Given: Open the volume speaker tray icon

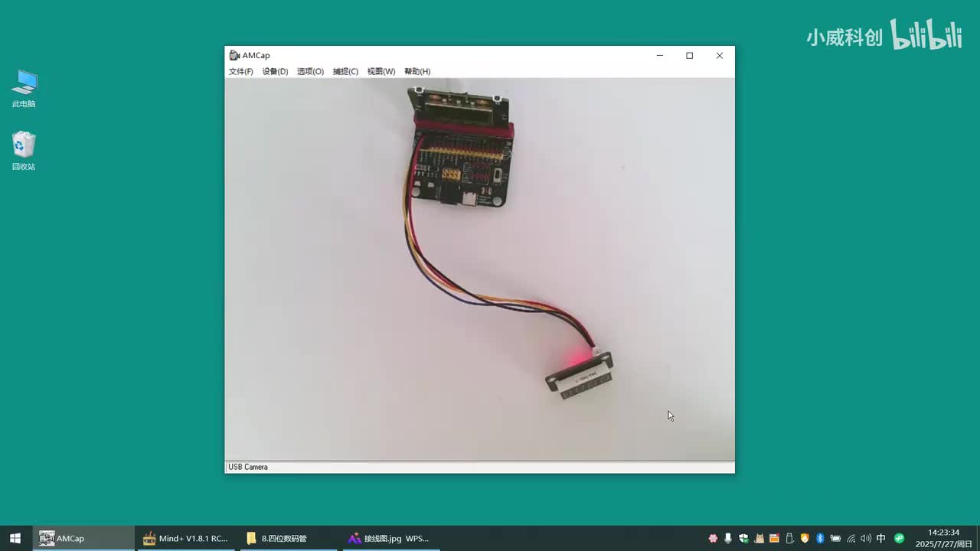Looking at the screenshot, I should click(866, 538).
